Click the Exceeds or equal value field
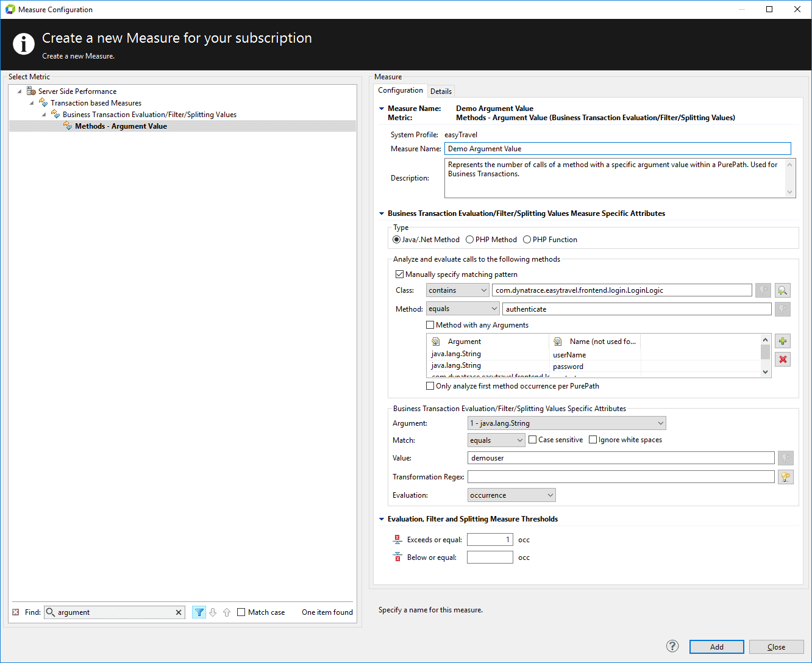Screen dimensions: 812x663 click(490, 540)
